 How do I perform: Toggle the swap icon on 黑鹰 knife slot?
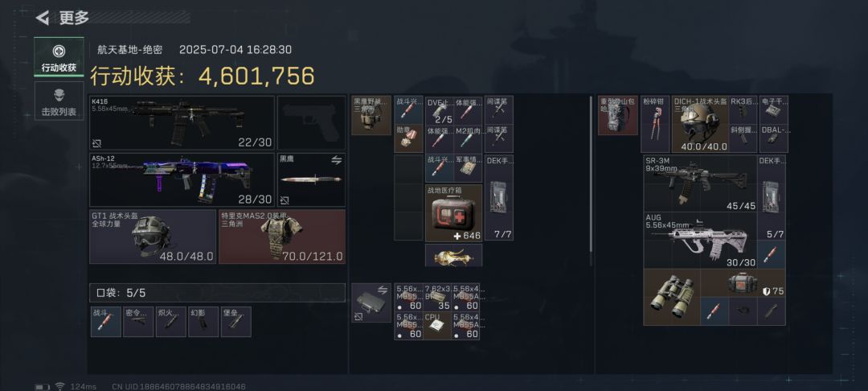click(336, 160)
